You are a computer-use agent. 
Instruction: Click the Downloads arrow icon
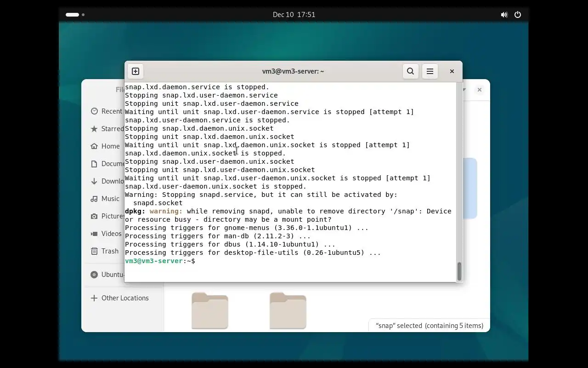point(94,181)
